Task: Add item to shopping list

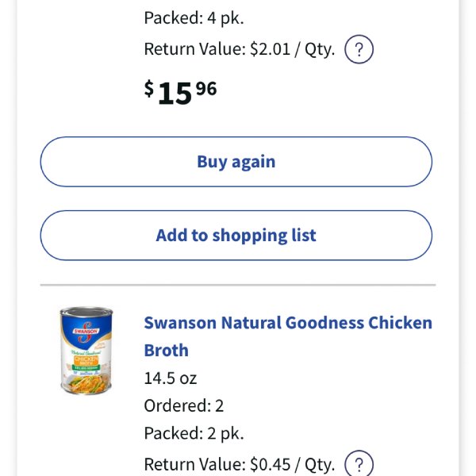Action: (236, 236)
